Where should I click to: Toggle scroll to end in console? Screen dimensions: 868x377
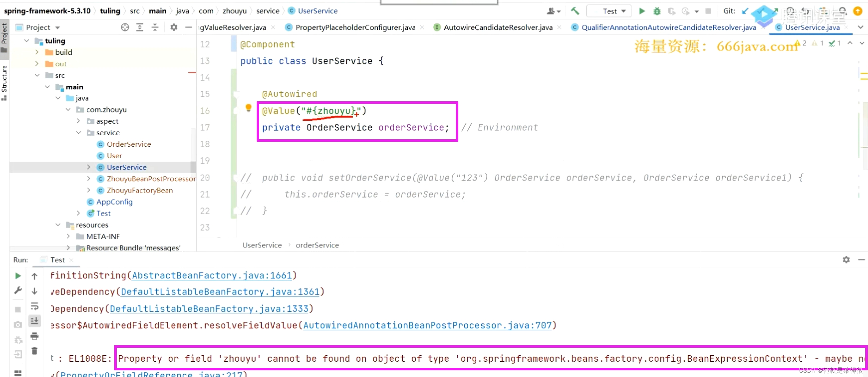tap(34, 321)
